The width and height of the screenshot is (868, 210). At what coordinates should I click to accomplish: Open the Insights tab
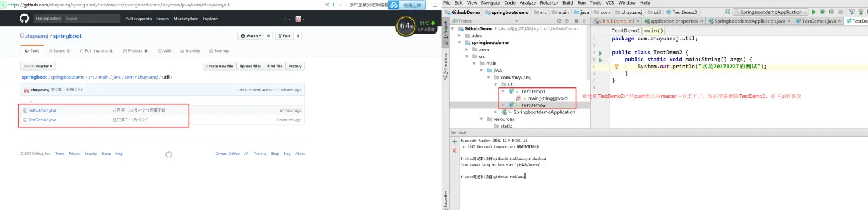point(190,51)
